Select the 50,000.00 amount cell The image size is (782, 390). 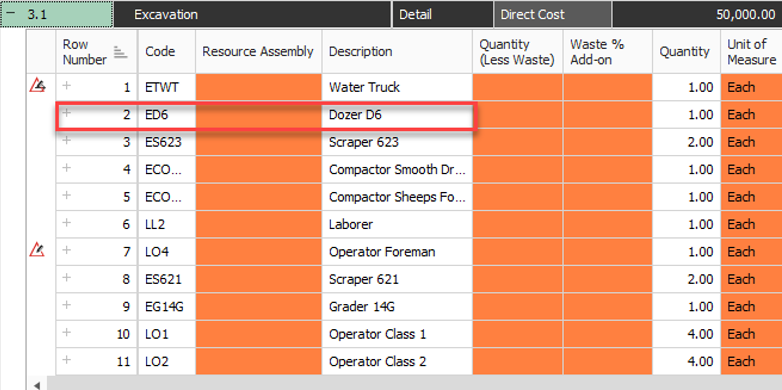tap(697, 14)
